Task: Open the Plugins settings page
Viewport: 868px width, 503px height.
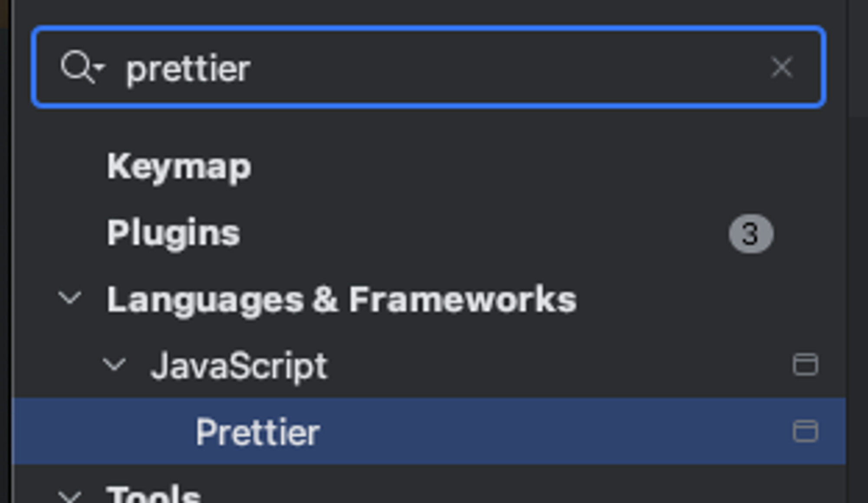Action: (x=174, y=233)
